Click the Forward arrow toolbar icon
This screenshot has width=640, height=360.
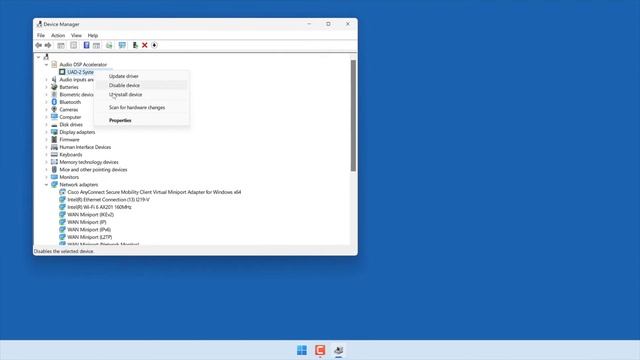click(48, 45)
